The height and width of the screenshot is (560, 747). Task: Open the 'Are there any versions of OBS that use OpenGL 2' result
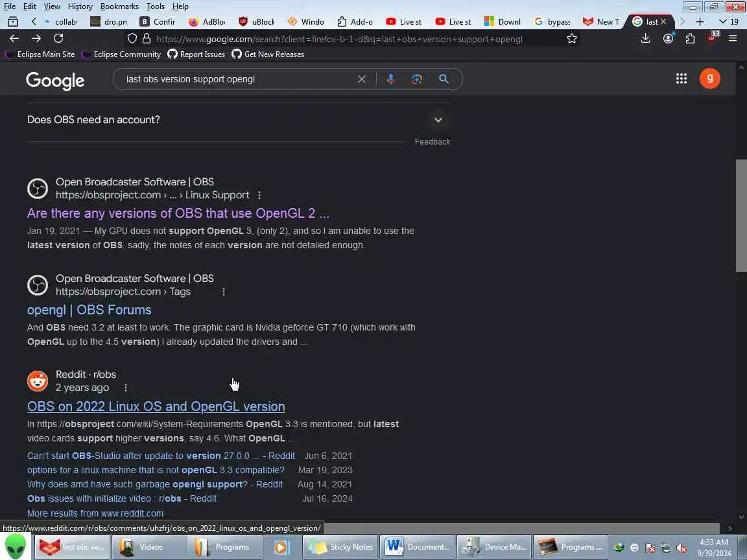178,213
